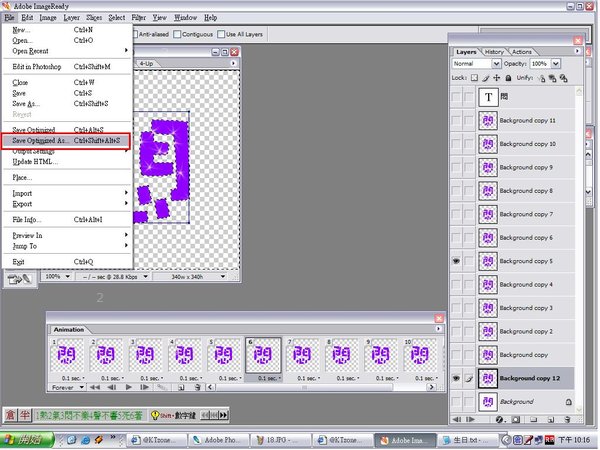600x450 pixels.
Task: Click the Windows Start button
Action: click(x=27, y=440)
